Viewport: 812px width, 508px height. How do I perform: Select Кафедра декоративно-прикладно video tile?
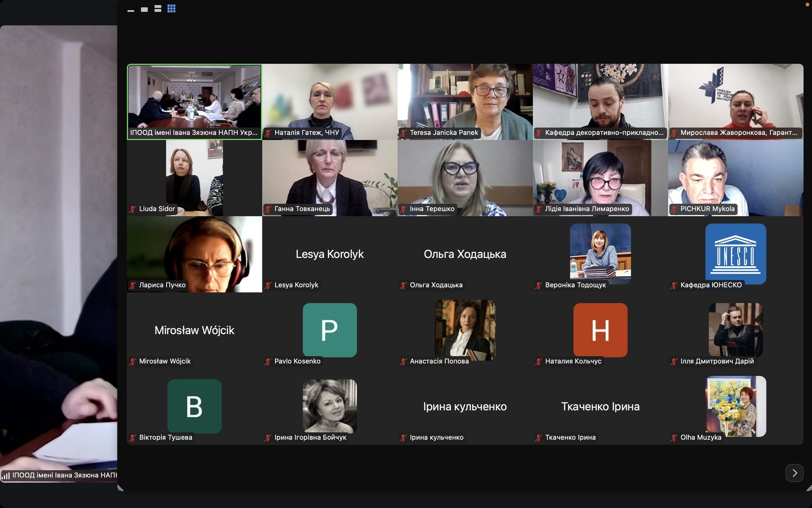click(x=600, y=102)
